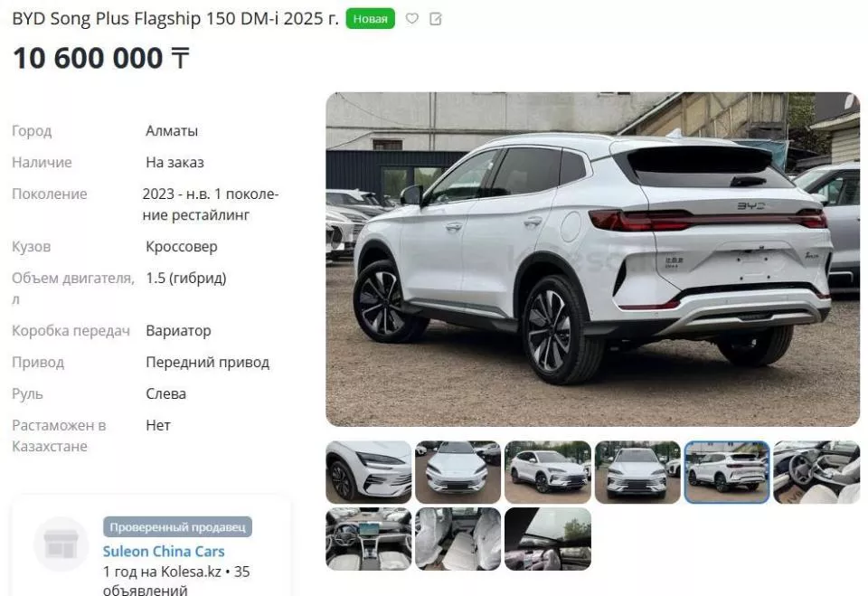Click the Кроссовер body type value

[x=182, y=247]
